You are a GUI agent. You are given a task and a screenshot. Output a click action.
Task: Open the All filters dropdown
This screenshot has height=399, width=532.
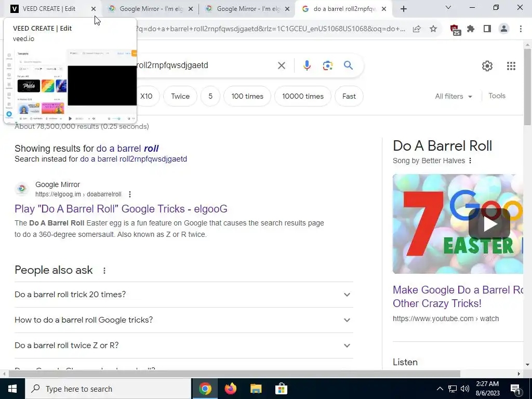click(x=453, y=96)
